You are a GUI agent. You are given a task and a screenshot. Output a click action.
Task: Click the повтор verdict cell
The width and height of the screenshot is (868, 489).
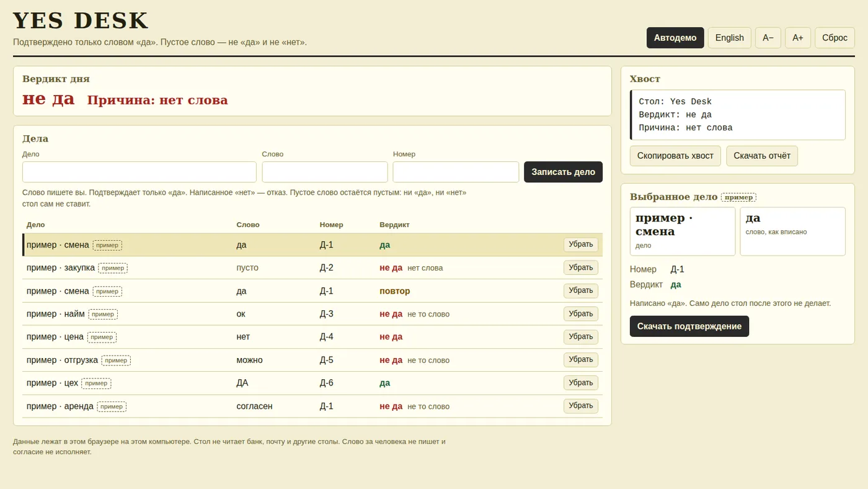pyautogui.click(x=395, y=291)
